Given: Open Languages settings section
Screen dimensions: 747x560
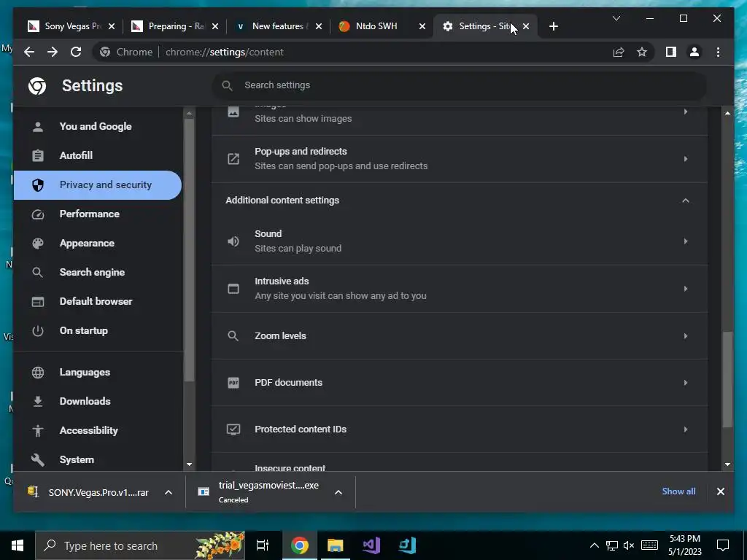Looking at the screenshot, I should [98, 373].
